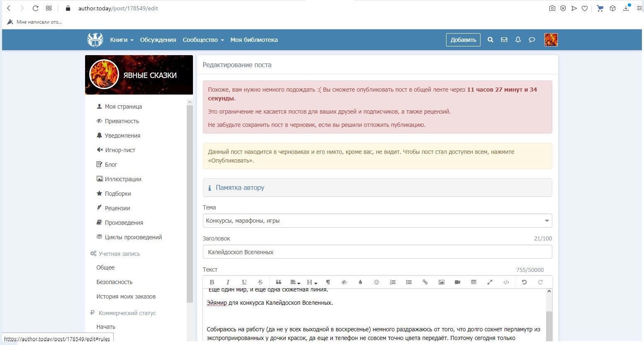Toggle italic formatting in editor toolbar

(228, 282)
